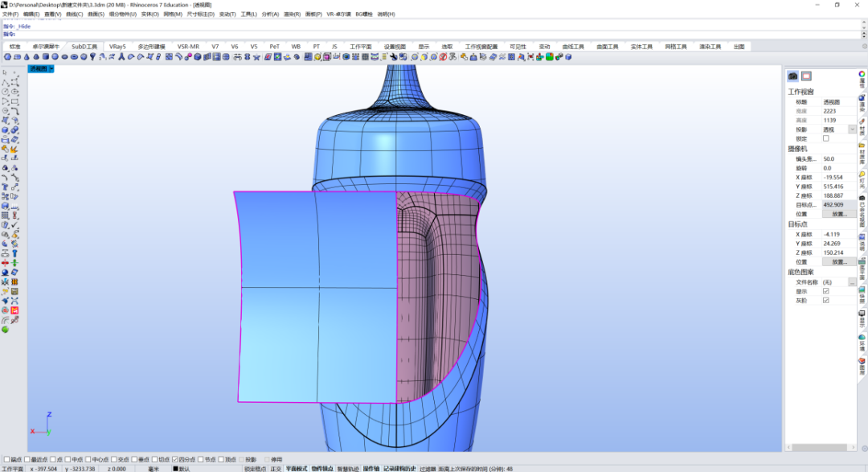Toggle 操作轴 gumball in status bar
The width and height of the screenshot is (868, 472).
371,469
